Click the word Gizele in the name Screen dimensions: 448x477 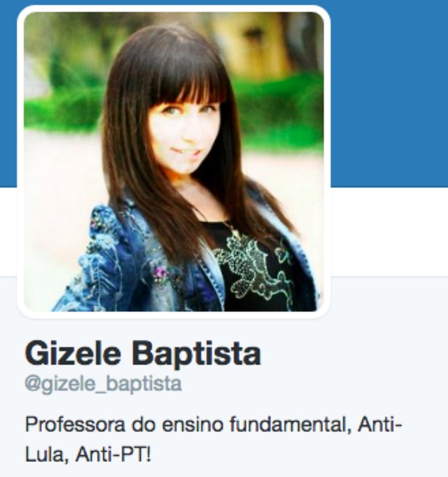(x=73, y=354)
